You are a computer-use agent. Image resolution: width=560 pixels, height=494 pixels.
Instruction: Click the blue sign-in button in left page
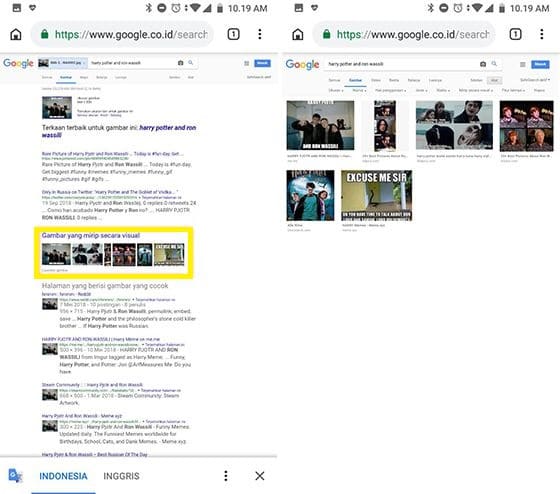pos(262,63)
